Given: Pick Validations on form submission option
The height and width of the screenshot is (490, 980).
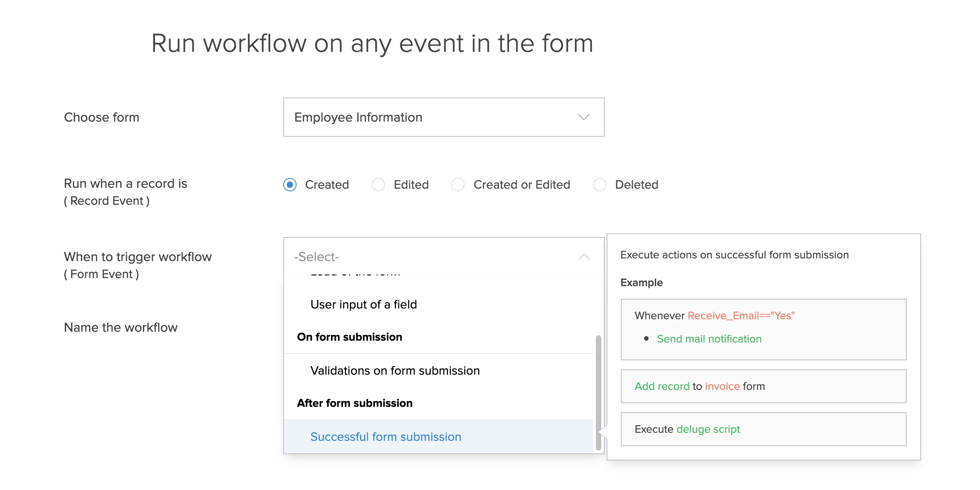Looking at the screenshot, I should [x=395, y=371].
